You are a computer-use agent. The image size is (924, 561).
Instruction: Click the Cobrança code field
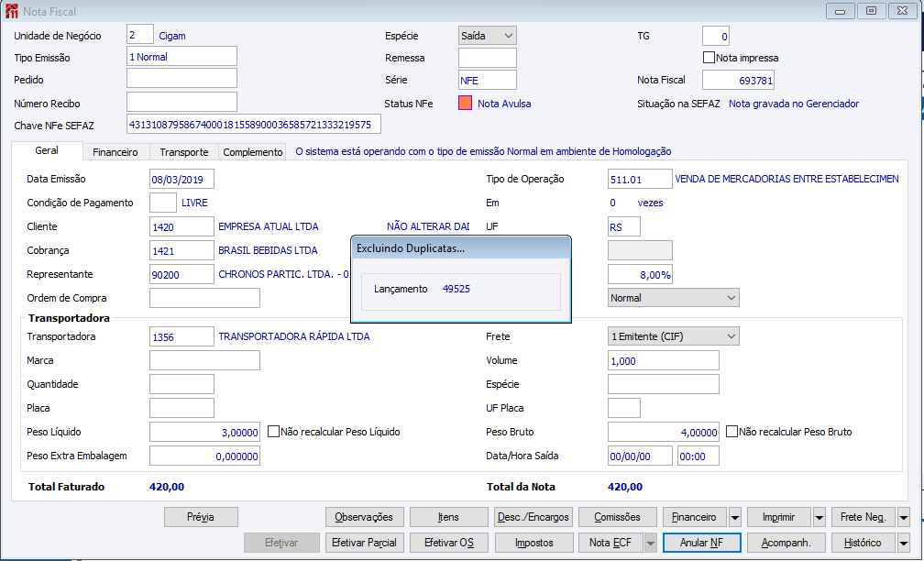pos(181,250)
